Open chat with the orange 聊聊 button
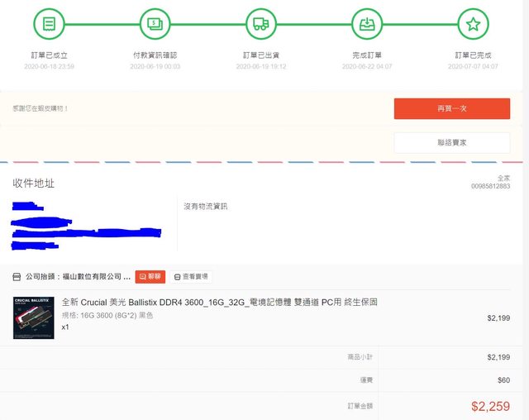The height and width of the screenshot is (420, 529). tap(150, 277)
